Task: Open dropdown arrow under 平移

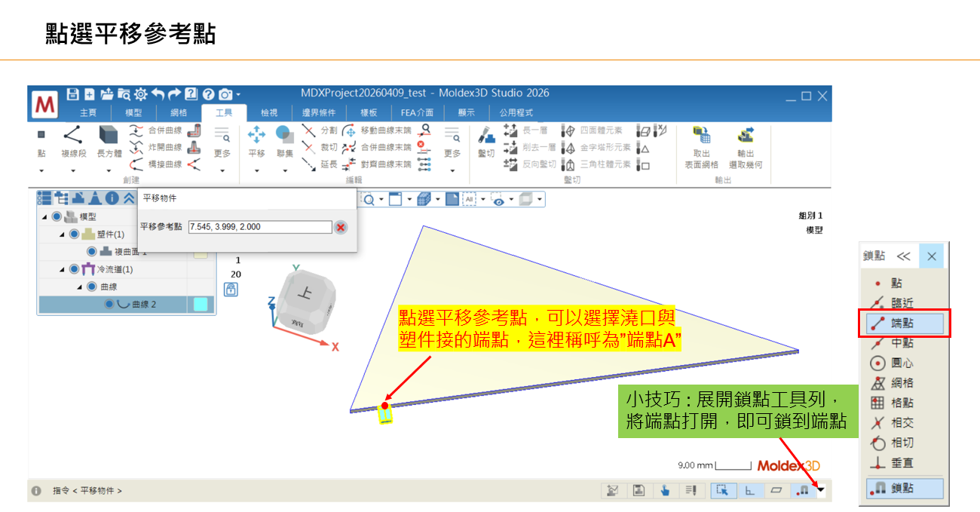Action: pyautogui.click(x=257, y=171)
